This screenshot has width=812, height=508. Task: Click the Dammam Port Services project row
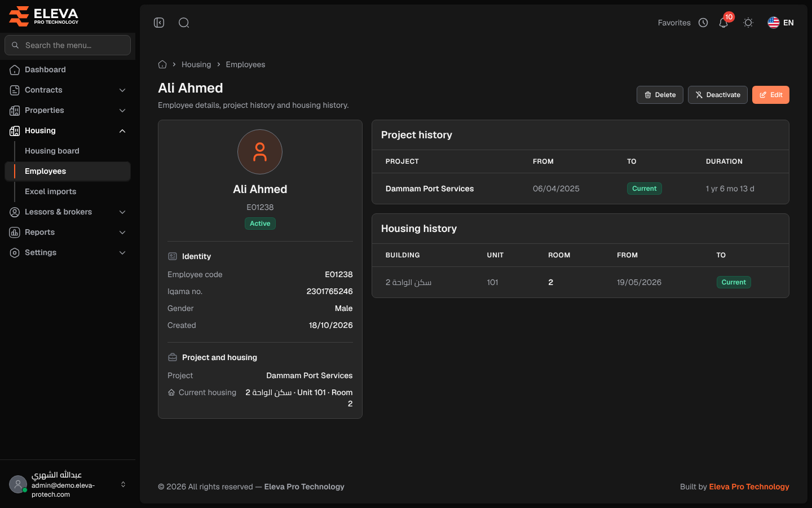(x=580, y=189)
